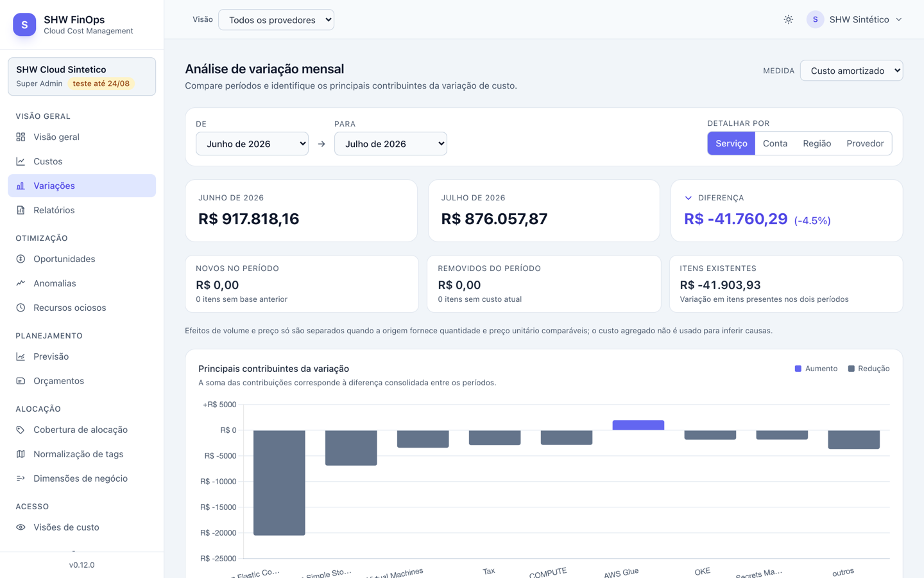The height and width of the screenshot is (578, 924).
Task: Open Visão geral page in sidebar
Action: click(82, 137)
